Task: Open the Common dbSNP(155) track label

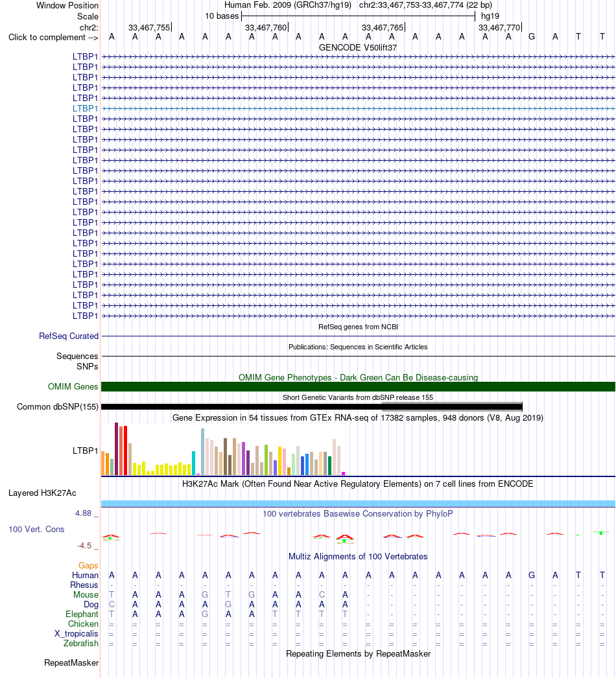Action: (x=58, y=407)
